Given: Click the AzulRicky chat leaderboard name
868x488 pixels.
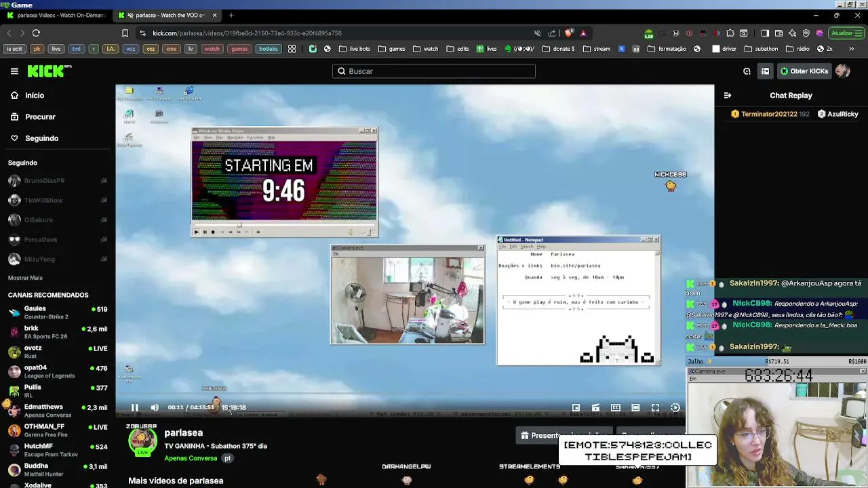Looking at the screenshot, I should click(x=838, y=114).
